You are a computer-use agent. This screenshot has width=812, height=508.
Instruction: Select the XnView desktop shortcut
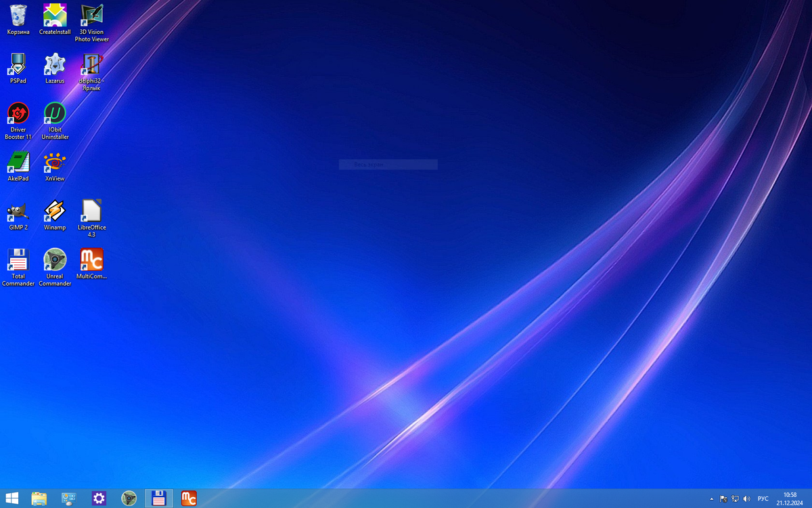pos(55,166)
